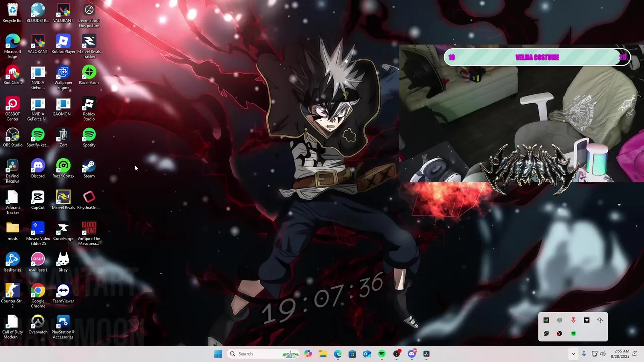Launch CapCut desktop shortcut
Screen dimensions: 644x362
[x=38, y=200]
